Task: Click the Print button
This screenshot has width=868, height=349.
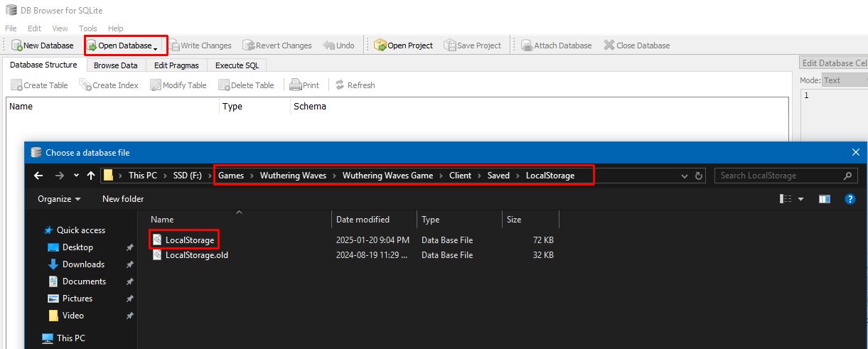Action: (304, 85)
